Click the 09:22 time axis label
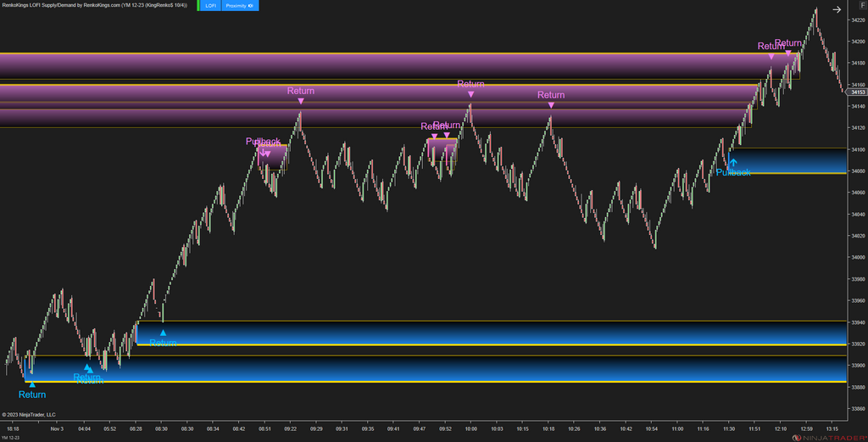This screenshot has height=442, width=868. click(291, 428)
